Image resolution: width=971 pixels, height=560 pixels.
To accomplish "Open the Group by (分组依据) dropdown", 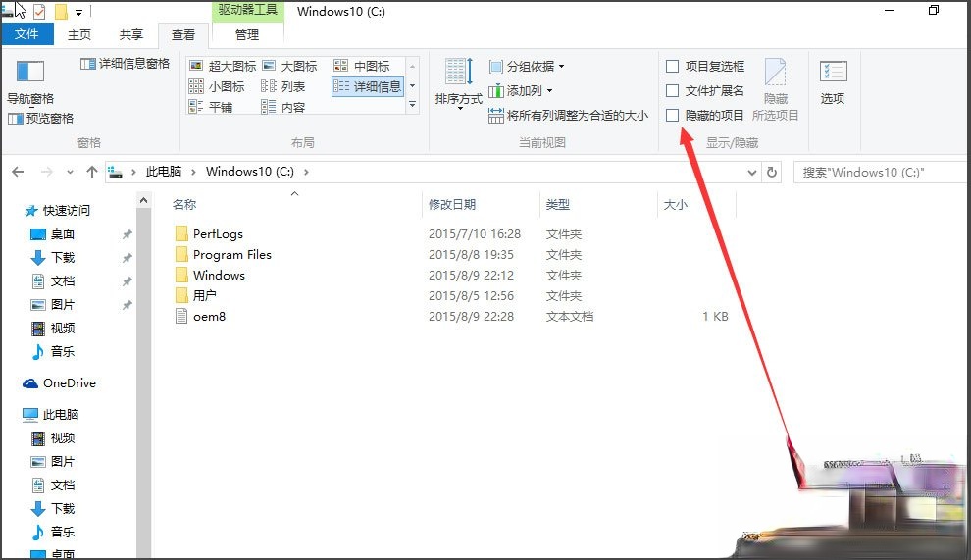I will coord(527,66).
